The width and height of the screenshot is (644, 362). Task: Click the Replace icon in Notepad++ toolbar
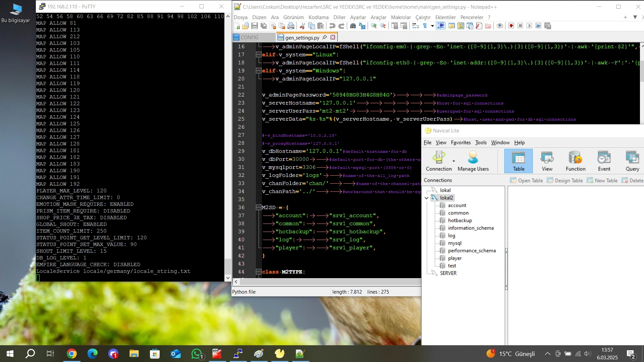click(362, 26)
